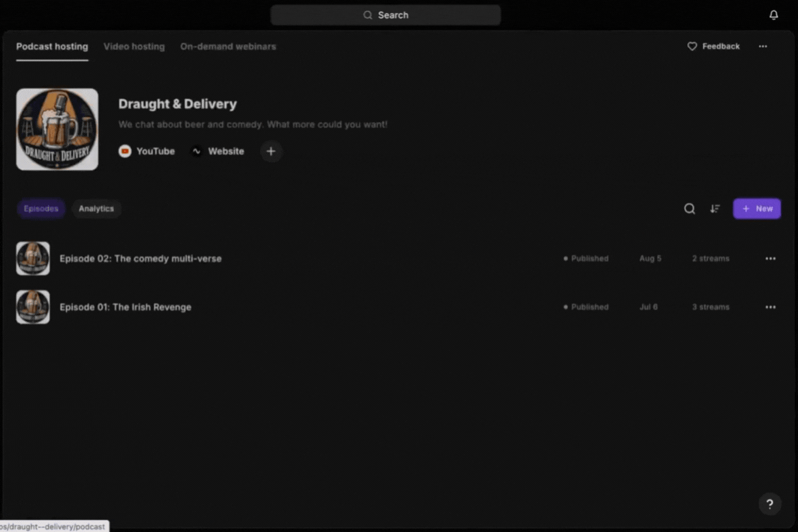Open Episode 01: The Irish Revenge
Screen dimensions: 798x532
126,307
